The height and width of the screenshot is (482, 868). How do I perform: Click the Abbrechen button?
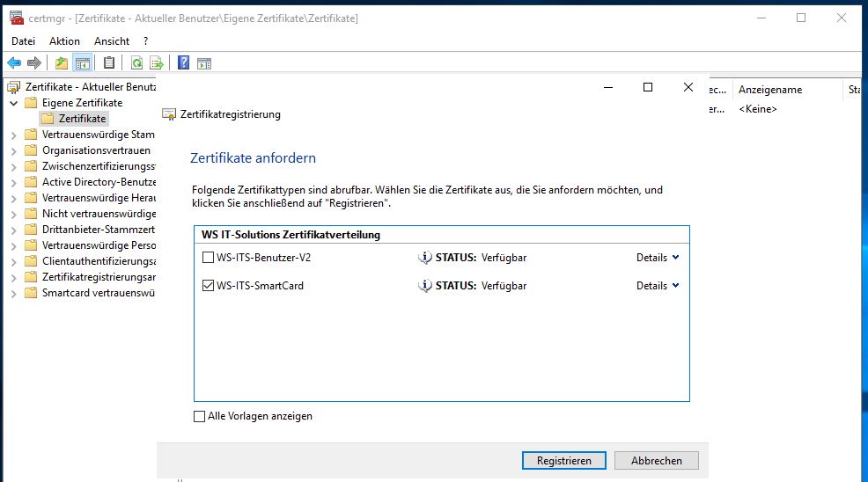pyautogui.click(x=657, y=460)
